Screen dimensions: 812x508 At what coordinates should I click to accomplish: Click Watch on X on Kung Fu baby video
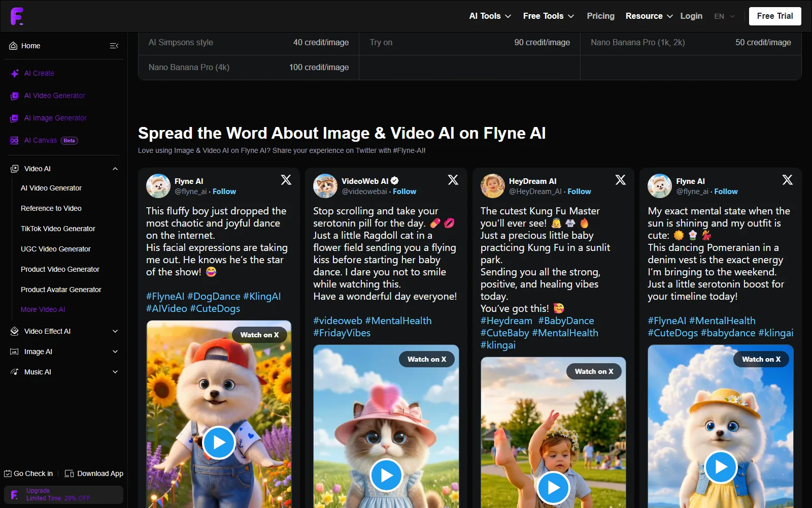(x=594, y=371)
